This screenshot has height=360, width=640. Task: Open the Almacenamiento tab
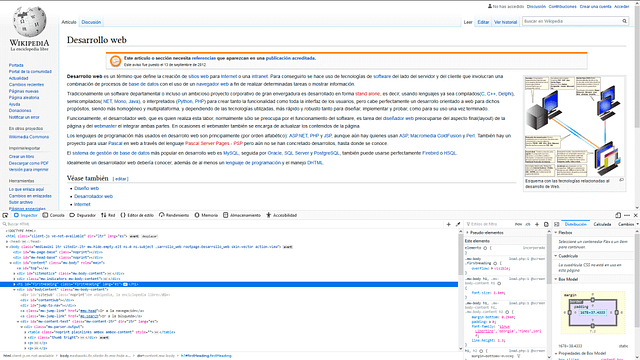coord(242,215)
